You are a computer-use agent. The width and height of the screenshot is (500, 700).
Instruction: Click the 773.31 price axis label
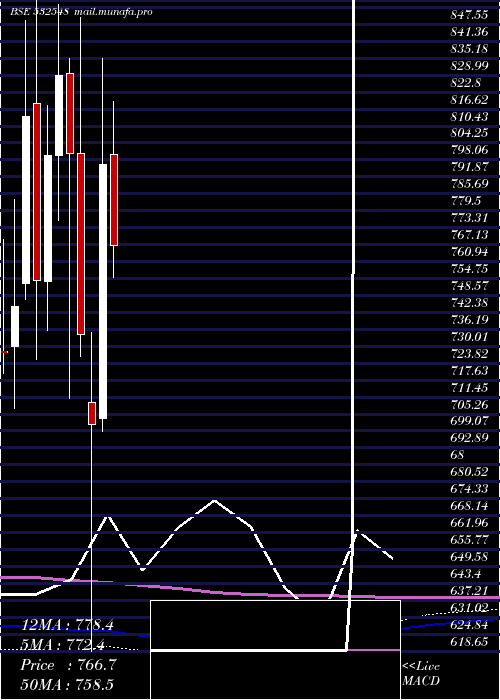[469, 218]
